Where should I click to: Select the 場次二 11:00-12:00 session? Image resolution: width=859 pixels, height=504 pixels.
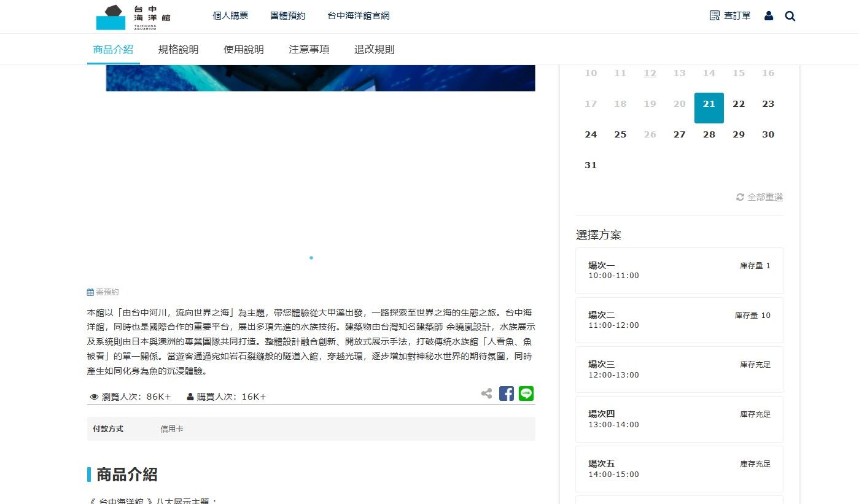point(679,320)
